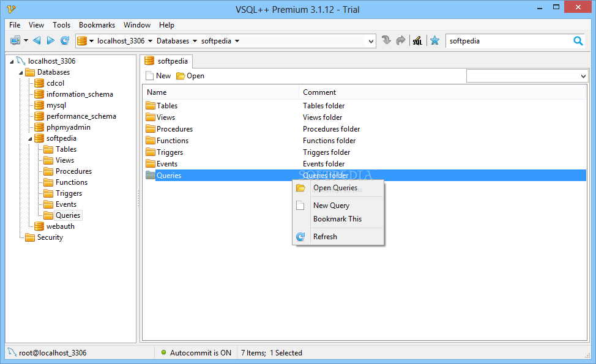Refresh using the toolbar refresh icon
The width and height of the screenshot is (596, 364).
pos(65,40)
